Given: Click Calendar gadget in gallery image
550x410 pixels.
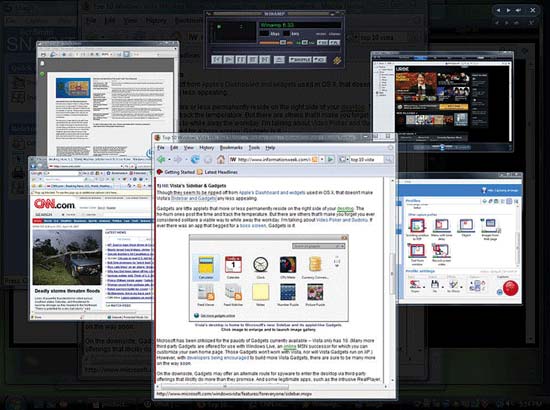Looking at the screenshot, I should 233,268.
